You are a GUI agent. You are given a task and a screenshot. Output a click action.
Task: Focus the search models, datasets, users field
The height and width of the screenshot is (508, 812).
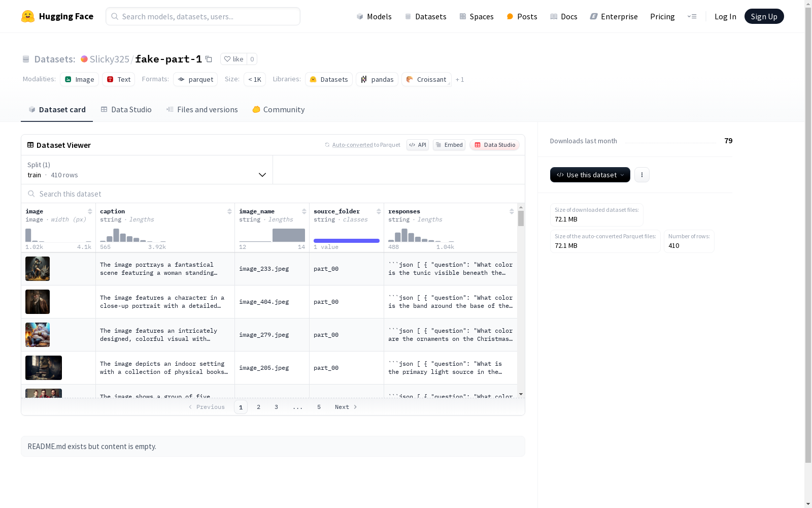203,16
